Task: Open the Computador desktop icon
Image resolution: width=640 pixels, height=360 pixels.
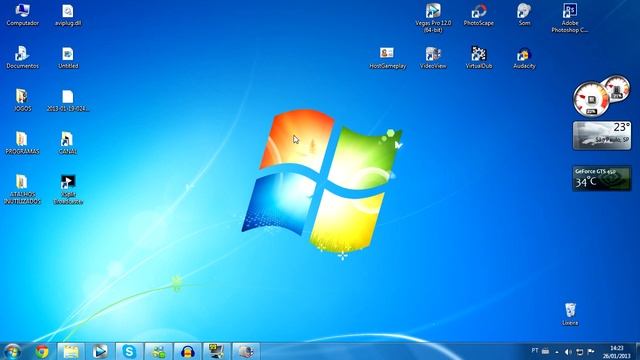Action: [22, 15]
